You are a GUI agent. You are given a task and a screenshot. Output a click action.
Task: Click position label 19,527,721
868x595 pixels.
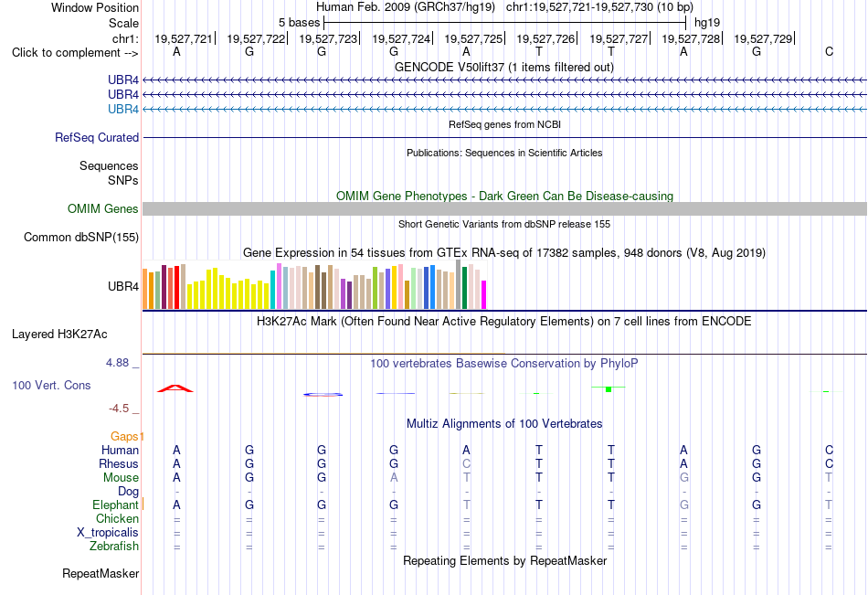[x=184, y=38]
